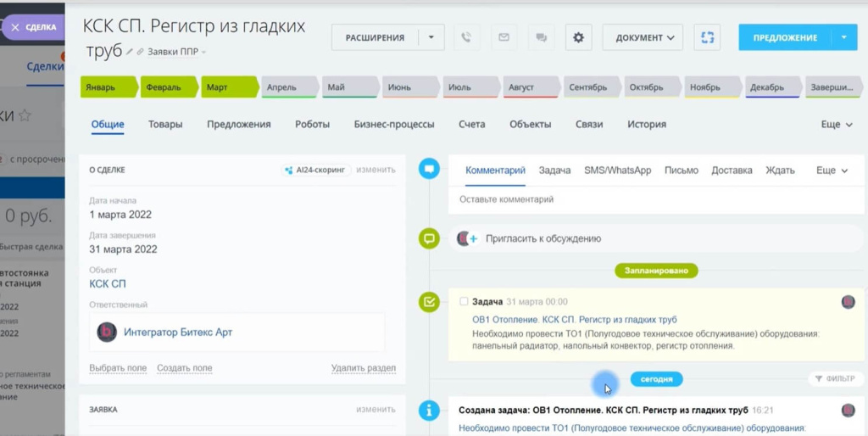Check the task completion checkbox
The image size is (868, 436).
(464, 302)
